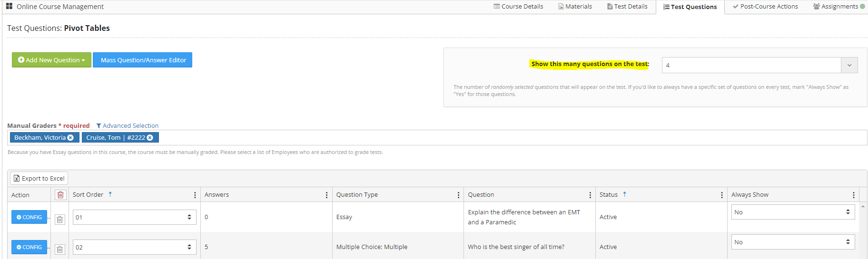Open Always Show dropdown for Essay question

pos(793,212)
